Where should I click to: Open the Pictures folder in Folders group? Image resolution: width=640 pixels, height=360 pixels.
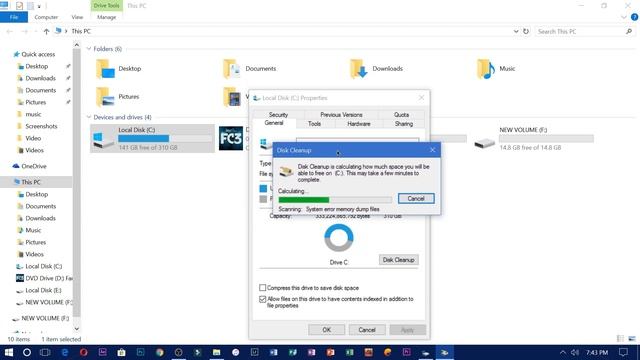[118, 97]
